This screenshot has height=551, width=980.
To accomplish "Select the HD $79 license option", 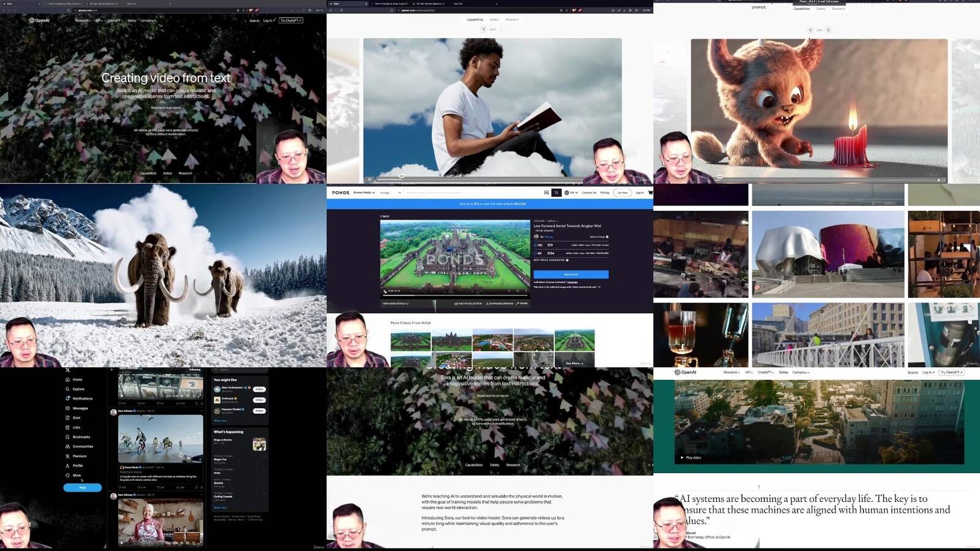I will pos(570,245).
